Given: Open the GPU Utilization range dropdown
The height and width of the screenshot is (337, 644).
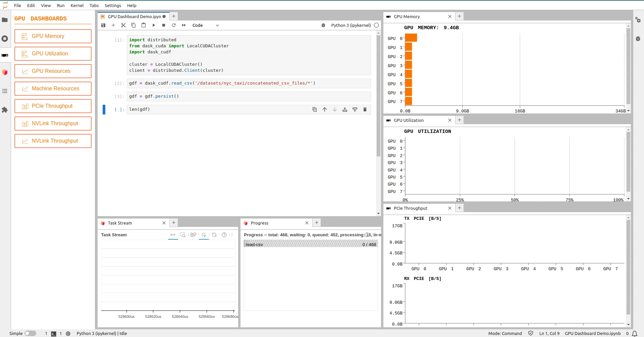Looking at the screenshot, I should pos(629,199).
